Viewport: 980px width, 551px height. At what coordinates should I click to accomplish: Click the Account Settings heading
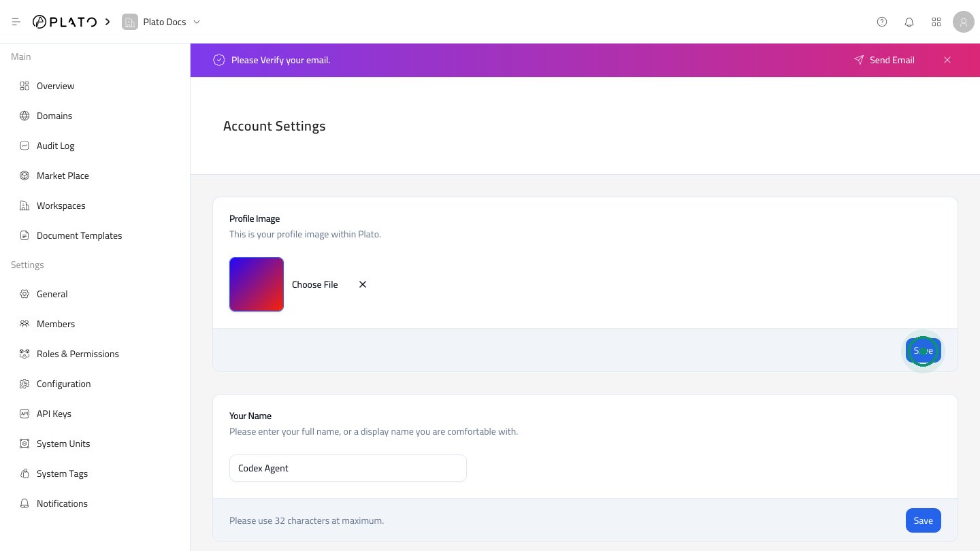[274, 126]
